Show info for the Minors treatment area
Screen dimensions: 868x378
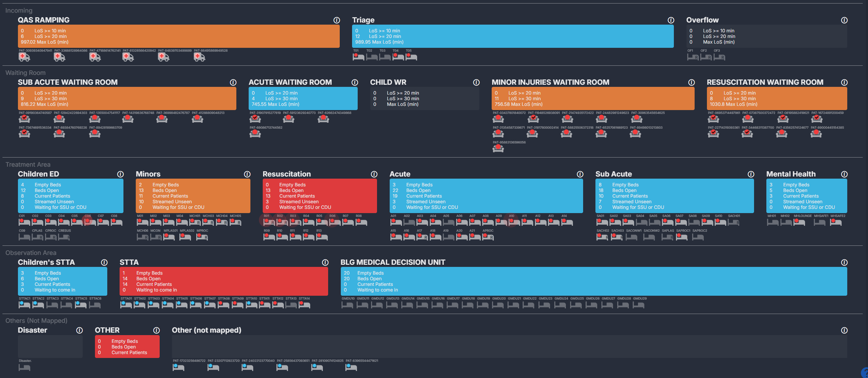(247, 174)
